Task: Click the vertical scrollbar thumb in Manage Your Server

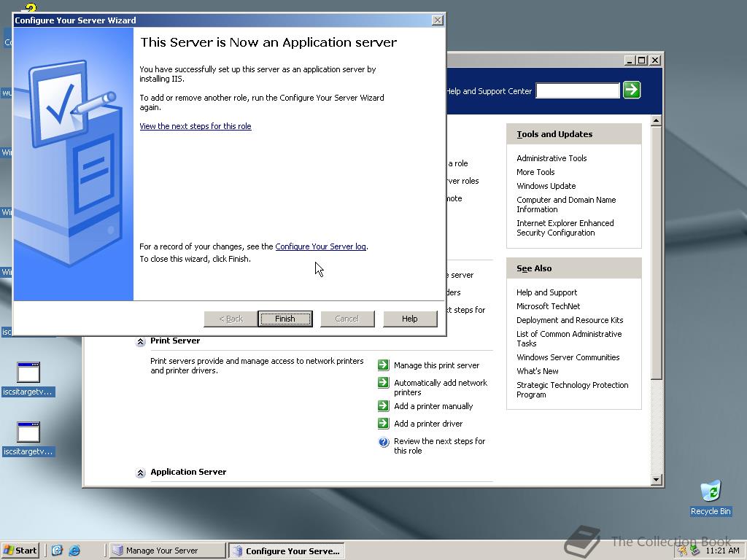Action: (x=656, y=252)
